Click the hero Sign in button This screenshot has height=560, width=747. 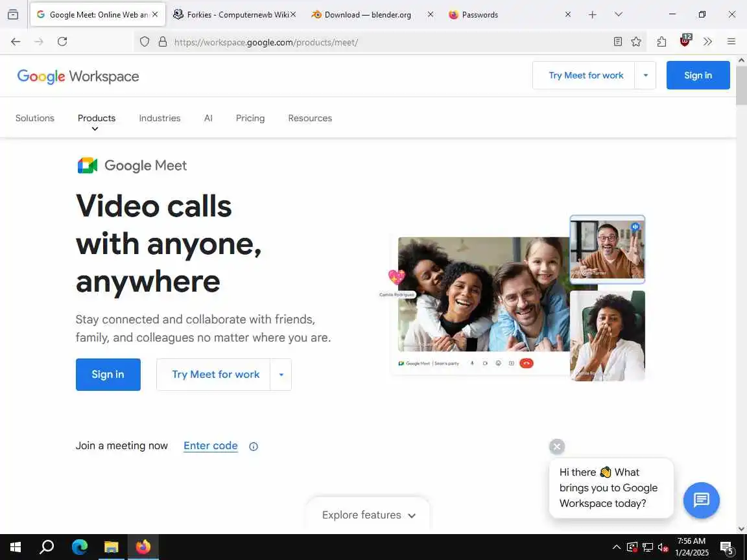click(x=108, y=375)
